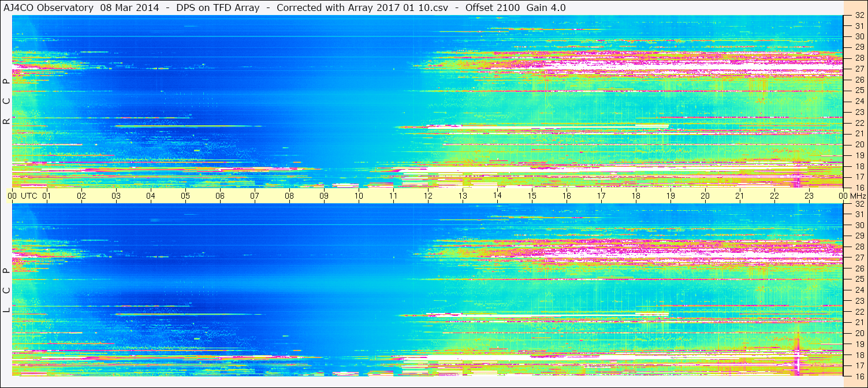868x388 pixels.
Task: Select the date "08 Mar 2014" in the header
Action: click(130, 8)
